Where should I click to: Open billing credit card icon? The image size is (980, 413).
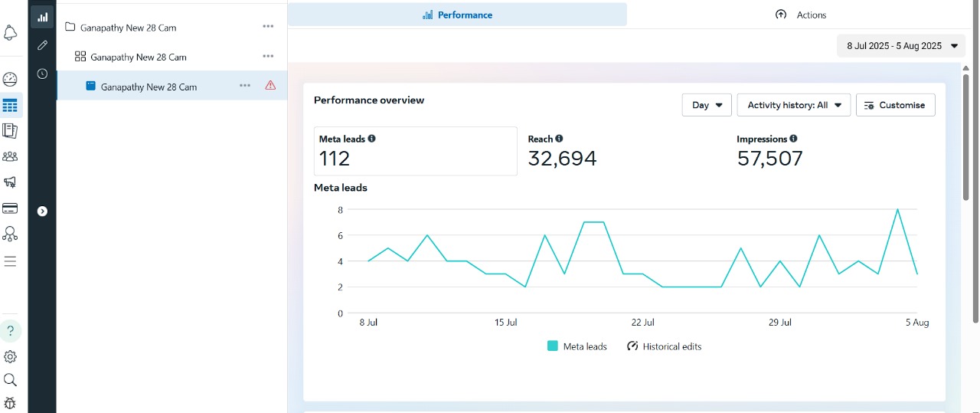[10, 208]
